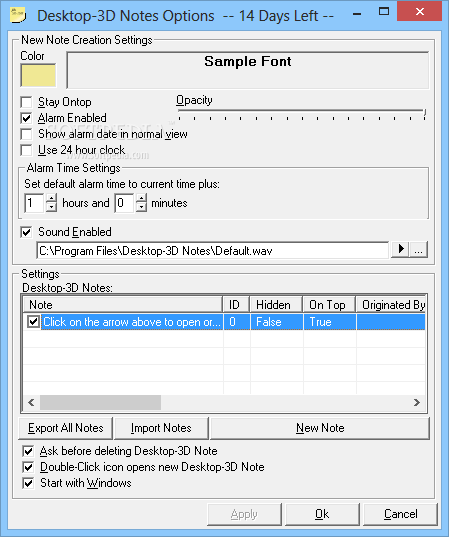Maximize the Options window
449x537 pixels.
(384, 12)
